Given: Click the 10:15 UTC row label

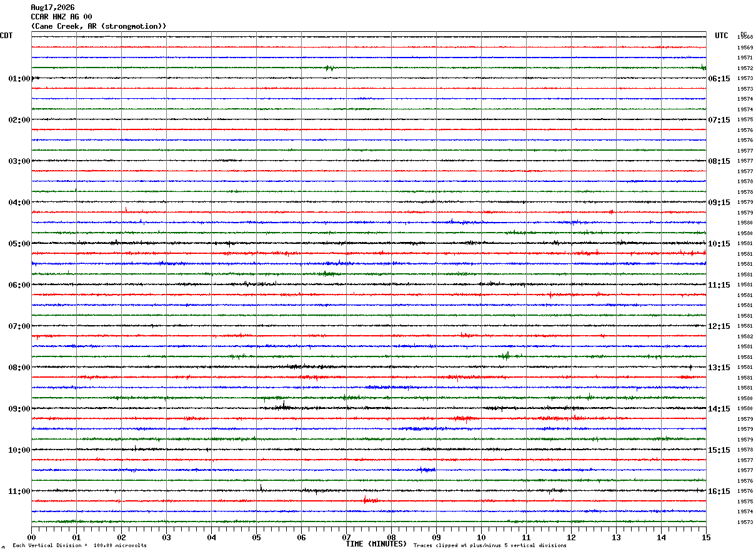Looking at the screenshot, I should (x=719, y=244).
